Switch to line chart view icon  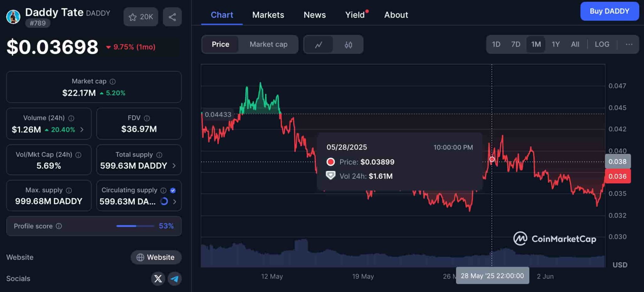click(x=319, y=45)
